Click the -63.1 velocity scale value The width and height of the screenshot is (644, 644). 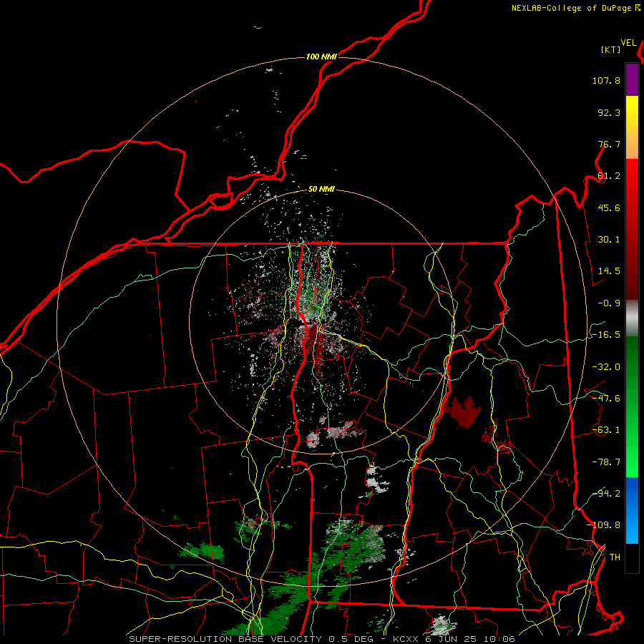click(606, 430)
